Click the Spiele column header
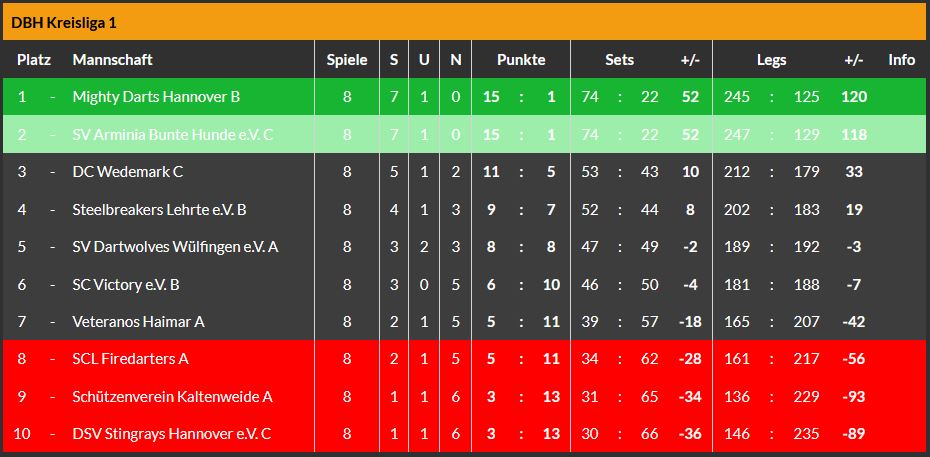930x457 pixels. [x=347, y=60]
